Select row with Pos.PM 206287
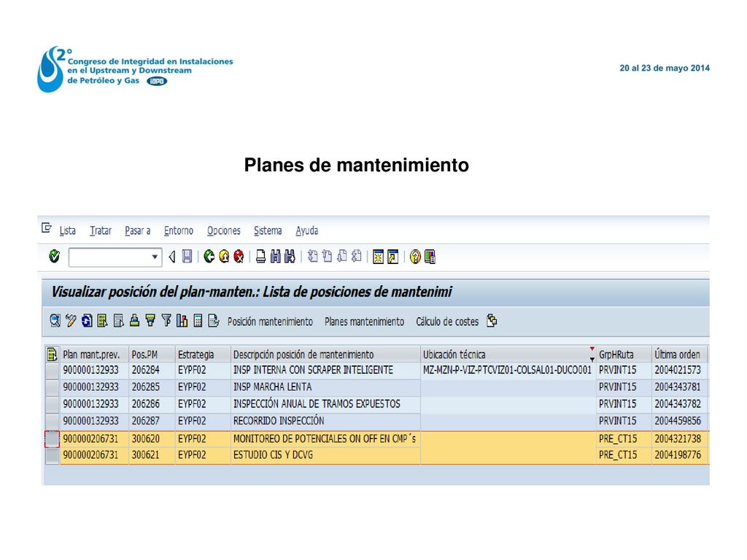This screenshot has width=747, height=560. 52,421
